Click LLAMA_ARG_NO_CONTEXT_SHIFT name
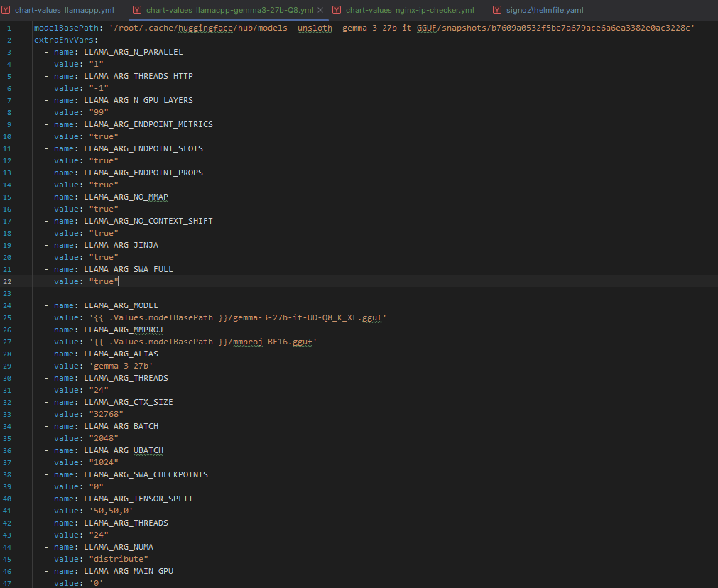This screenshot has width=718, height=588. tap(148, 221)
